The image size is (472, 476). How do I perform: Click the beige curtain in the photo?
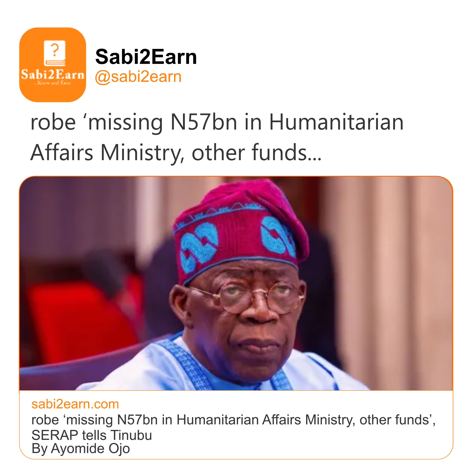394,271
